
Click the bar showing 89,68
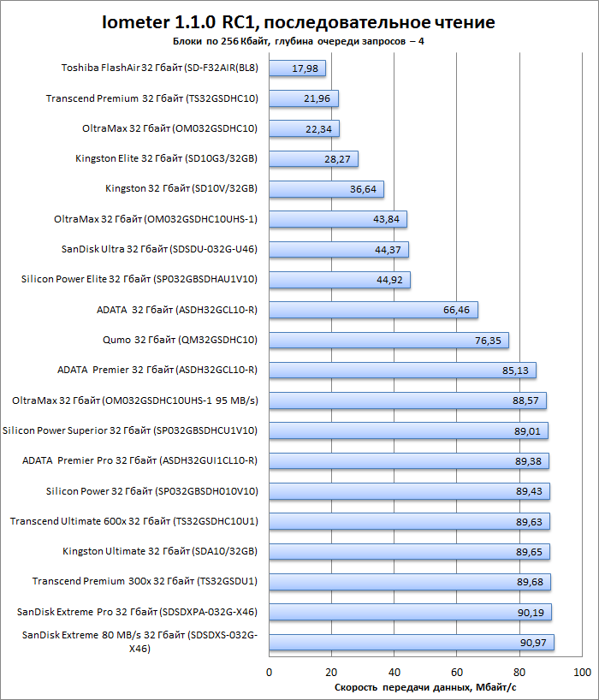pyautogui.click(x=410, y=582)
